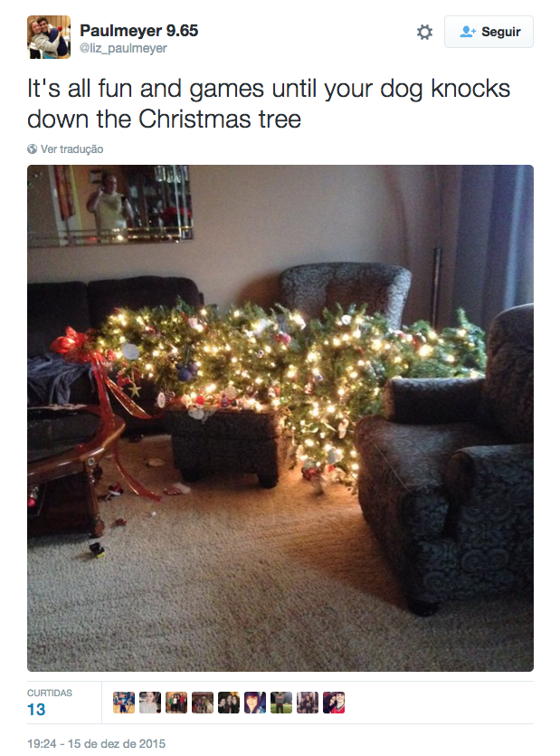This screenshot has height=756, width=560.
Task: Open sixth liker avatar in the row
Action: tap(255, 703)
